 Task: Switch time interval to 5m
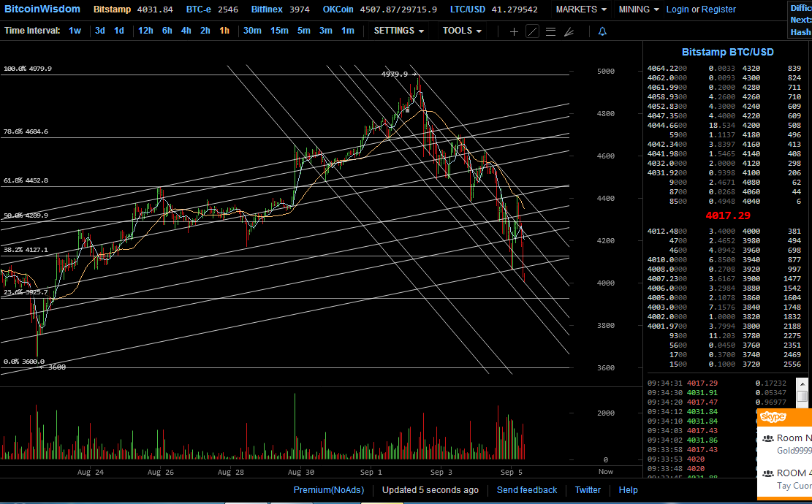pos(303,31)
